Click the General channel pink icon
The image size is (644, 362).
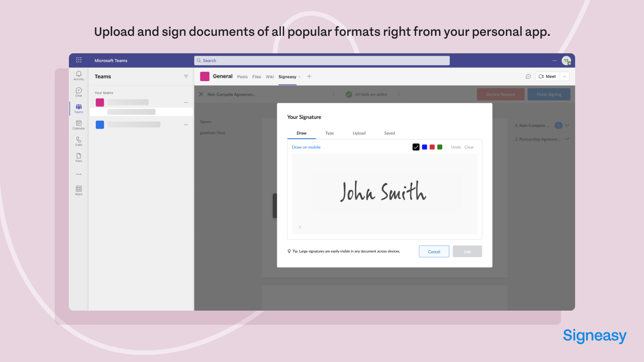[x=205, y=76]
